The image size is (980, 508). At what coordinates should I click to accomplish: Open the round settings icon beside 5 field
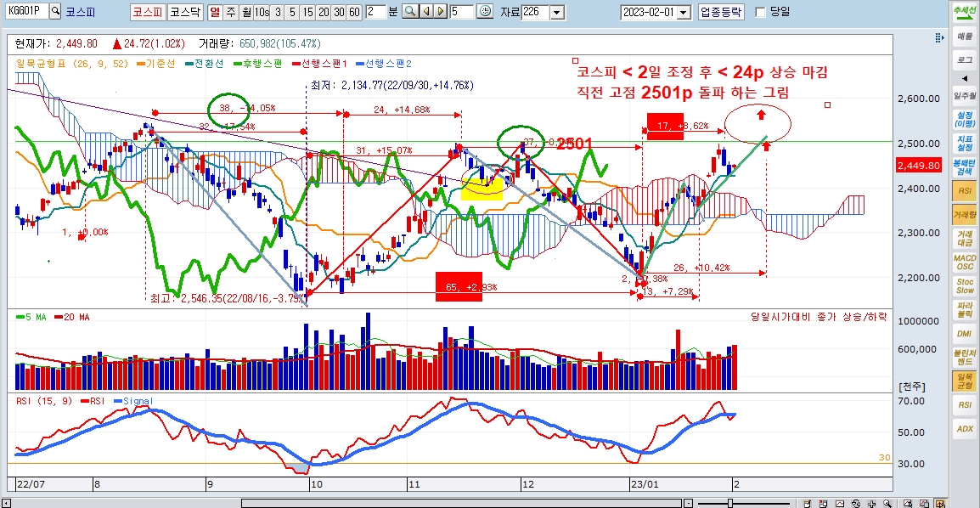click(484, 11)
